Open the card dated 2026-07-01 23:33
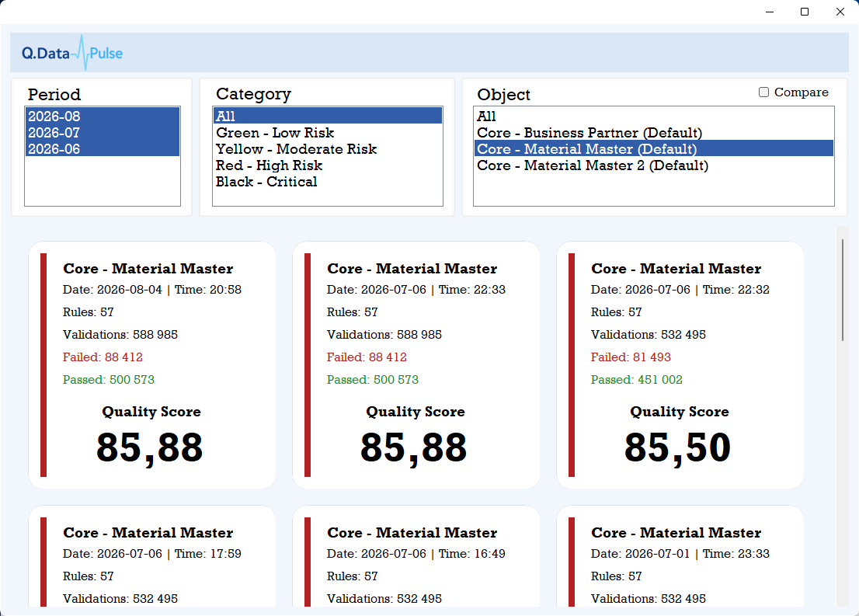Image resolution: width=859 pixels, height=616 pixels. [x=680, y=556]
